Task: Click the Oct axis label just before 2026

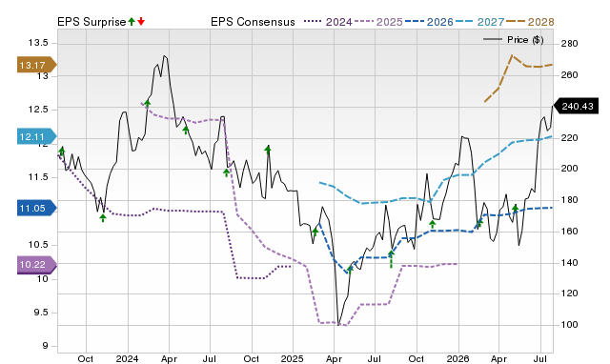Action: click(417, 358)
